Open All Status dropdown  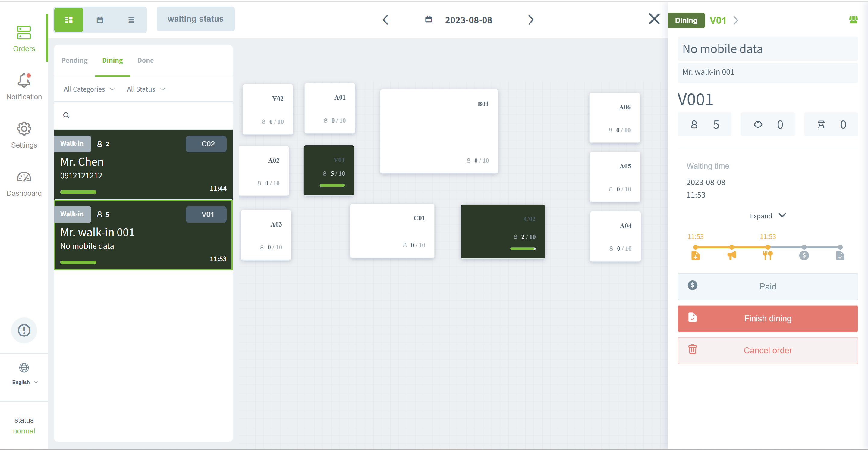146,89
